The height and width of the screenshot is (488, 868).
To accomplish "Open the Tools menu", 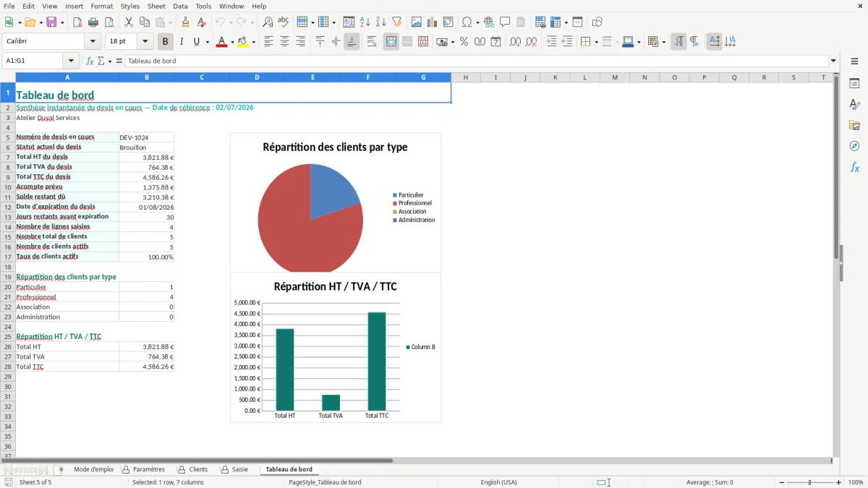I will coord(203,6).
